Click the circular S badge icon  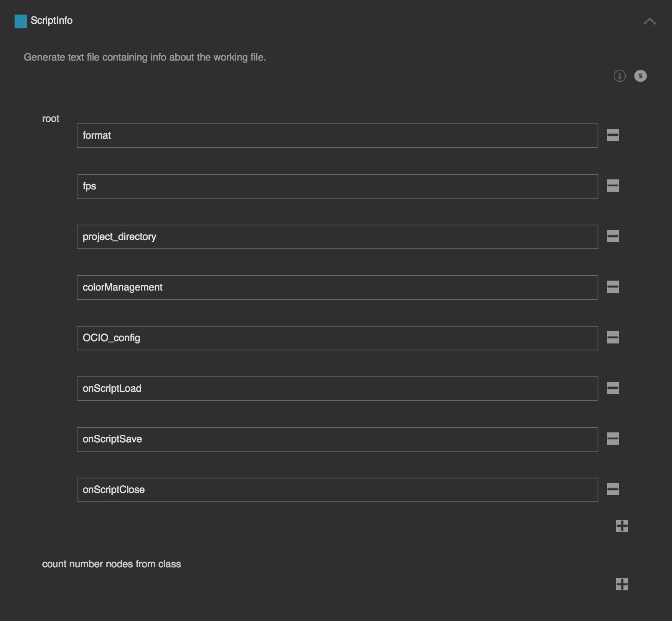point(640,76)
